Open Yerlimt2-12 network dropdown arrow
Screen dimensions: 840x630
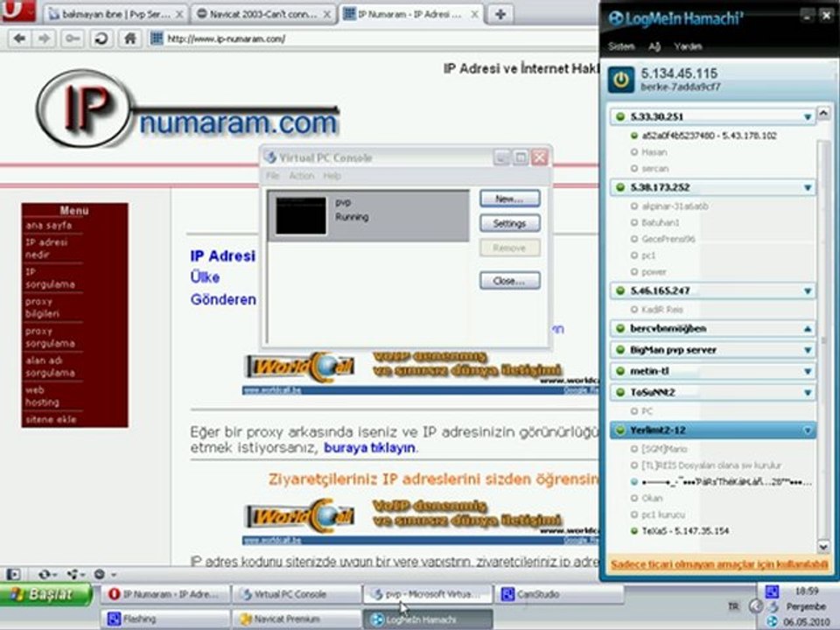pos(808,430)
